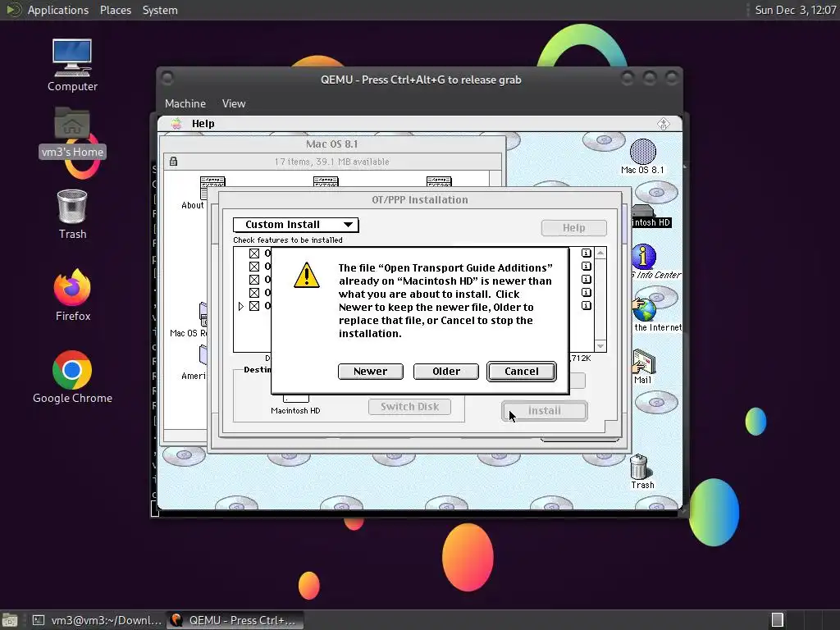Click the info icon in the bottom feature row
This screenshot has width=840, height=630.
coord(586,305)
